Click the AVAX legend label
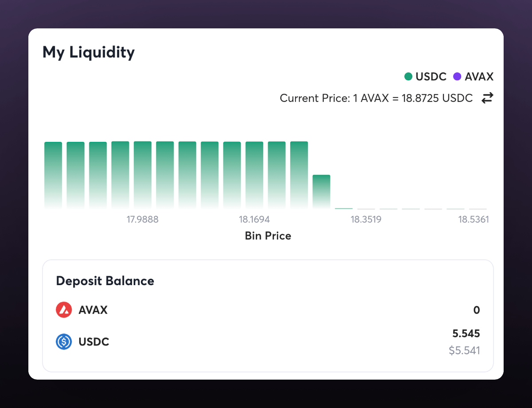This screenshot has width=532, height=408. click(x=479, y=77)
